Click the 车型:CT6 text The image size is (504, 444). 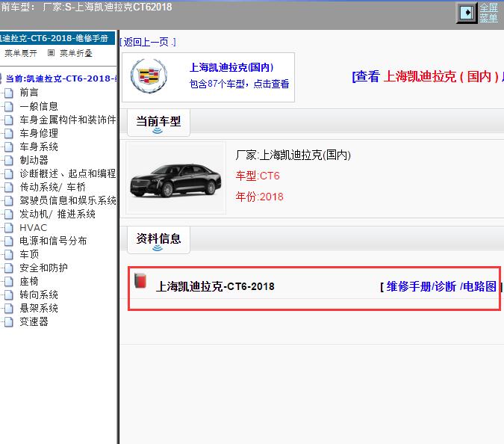pos(258,176)
